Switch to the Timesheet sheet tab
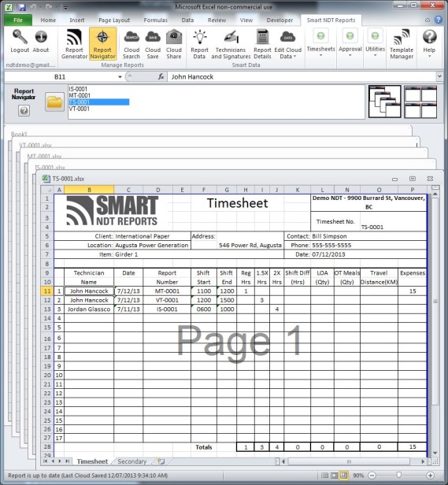This screenshot has height=485, width=448. 92,461
